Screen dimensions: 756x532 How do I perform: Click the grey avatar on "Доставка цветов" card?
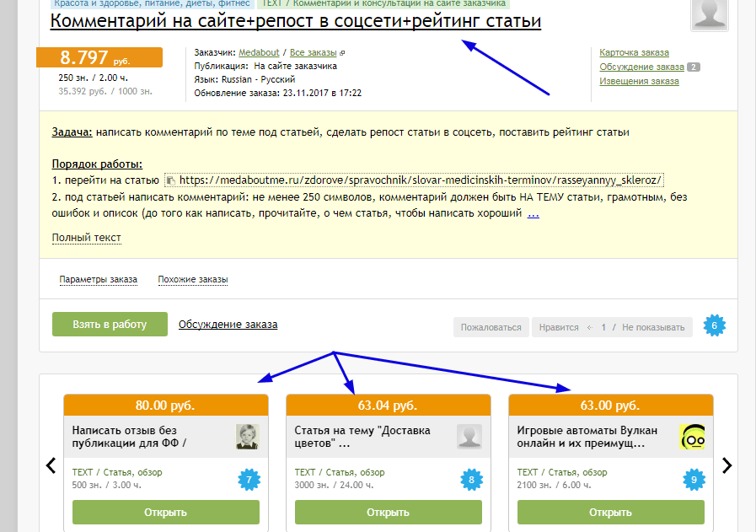coord(469,437)
